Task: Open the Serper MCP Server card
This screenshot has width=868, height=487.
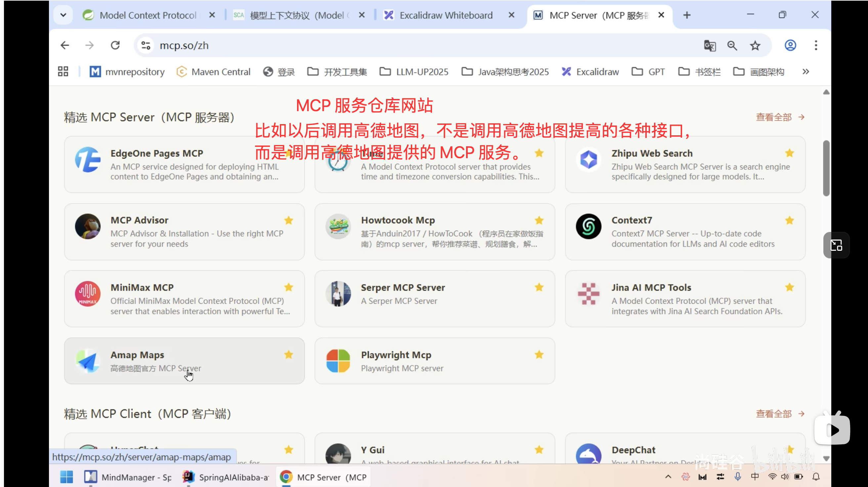Action: pos(435,299)
